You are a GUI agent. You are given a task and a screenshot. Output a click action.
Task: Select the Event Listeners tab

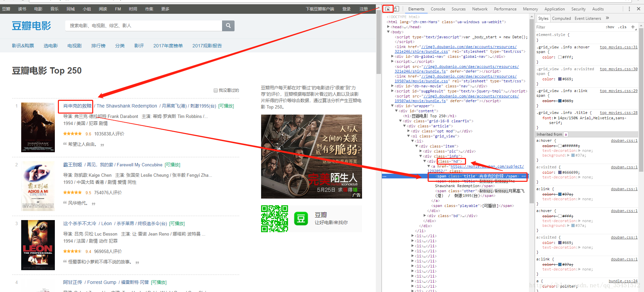pos(587,18)
